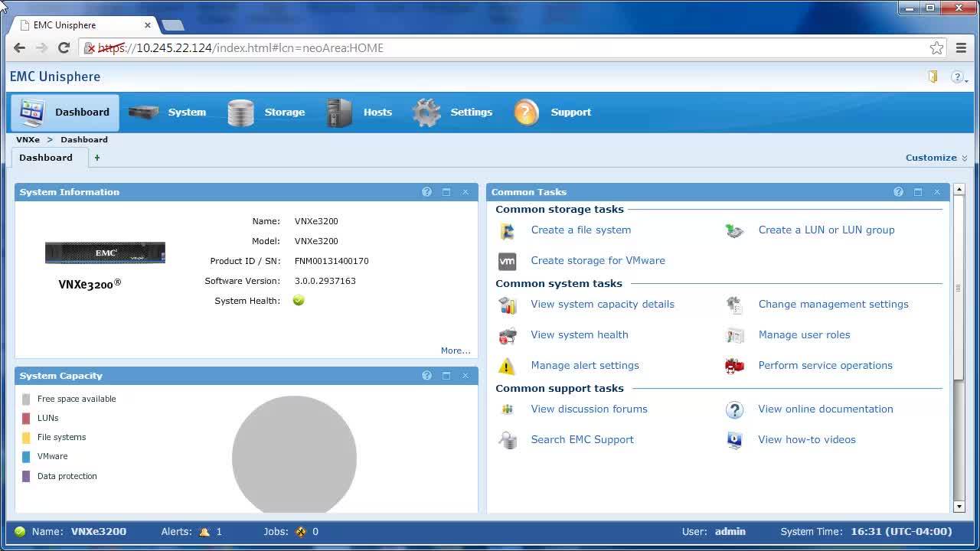Click the Free space available legend swatch
This screenshot has height=551, width=980.
click(26, 399)
